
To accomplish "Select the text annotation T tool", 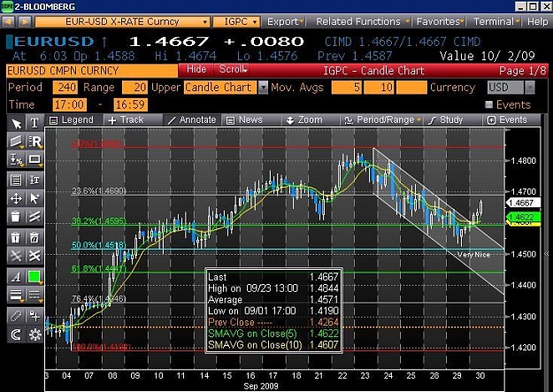I will tap(35, 123).
